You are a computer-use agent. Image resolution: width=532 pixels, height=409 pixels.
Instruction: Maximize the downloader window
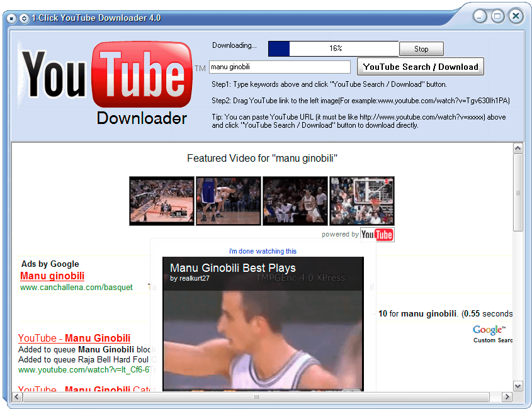click(x=497, y=16)
